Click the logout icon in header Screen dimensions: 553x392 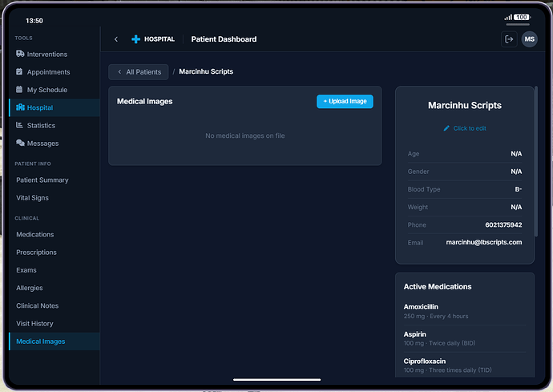(509, 39)
